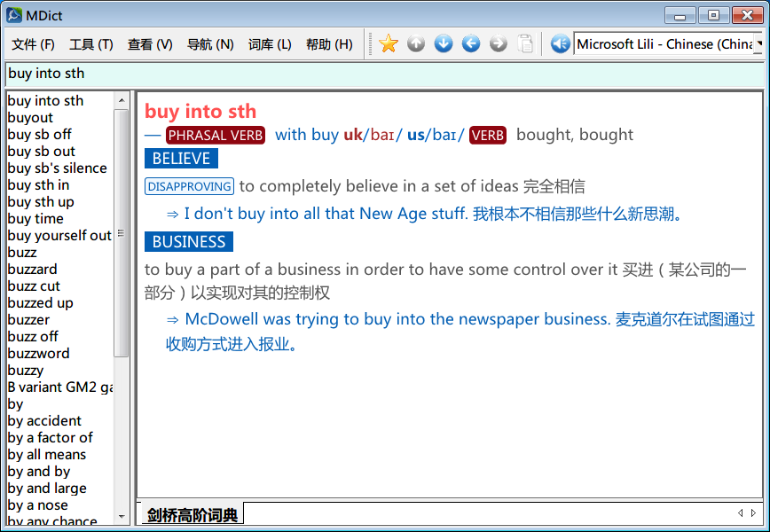Click the search input field
Screen dimensions: 770x532
click(385, 74)
